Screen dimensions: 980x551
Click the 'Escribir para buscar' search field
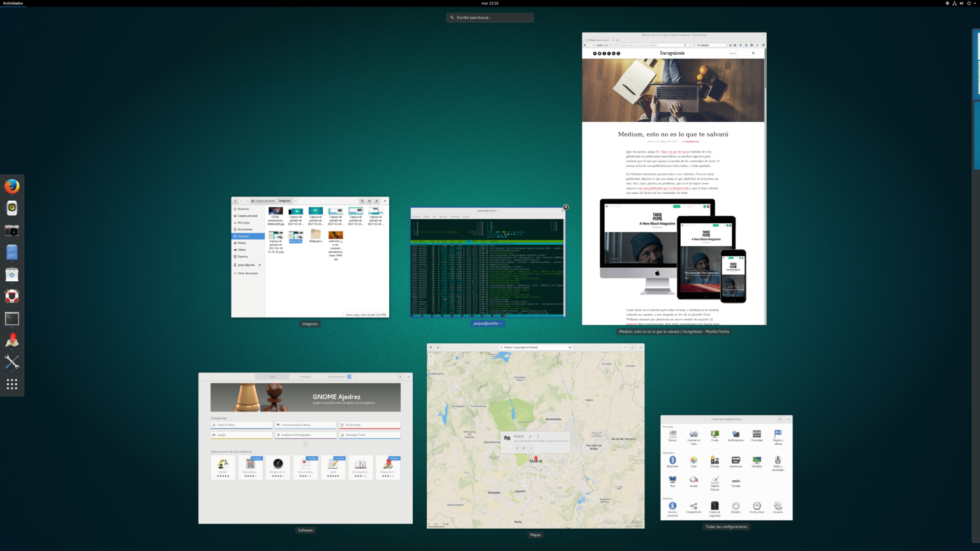490,17
